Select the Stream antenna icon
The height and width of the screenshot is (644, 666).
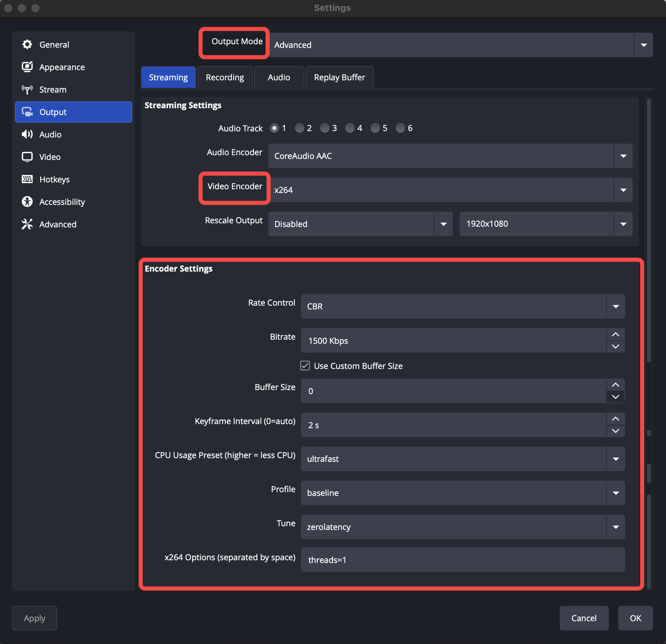27,89
